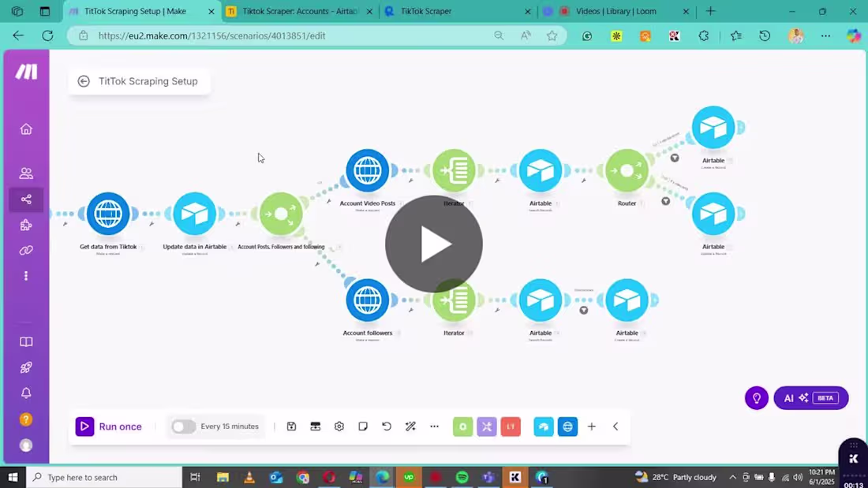This screenshot has width=868, height=488.
Task: Collapse the favorites bar with the chevron
Action: (x=615, y=427)
